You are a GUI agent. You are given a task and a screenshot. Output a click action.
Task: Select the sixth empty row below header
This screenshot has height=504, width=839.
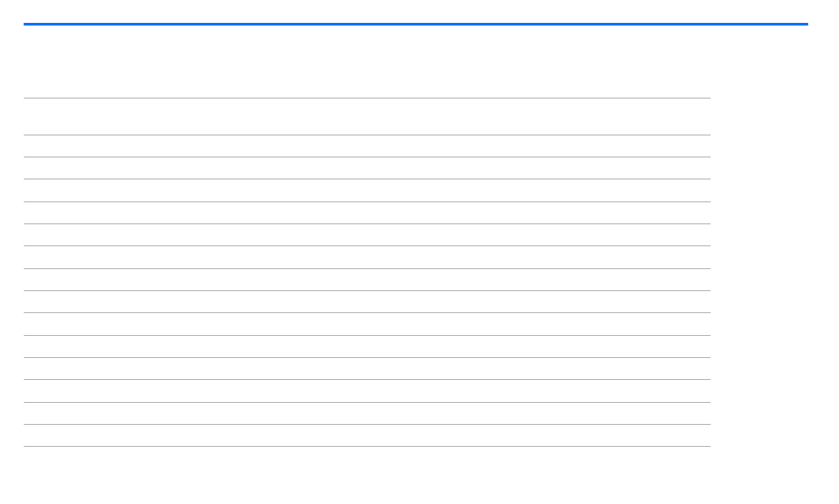(x=367, y=258)
